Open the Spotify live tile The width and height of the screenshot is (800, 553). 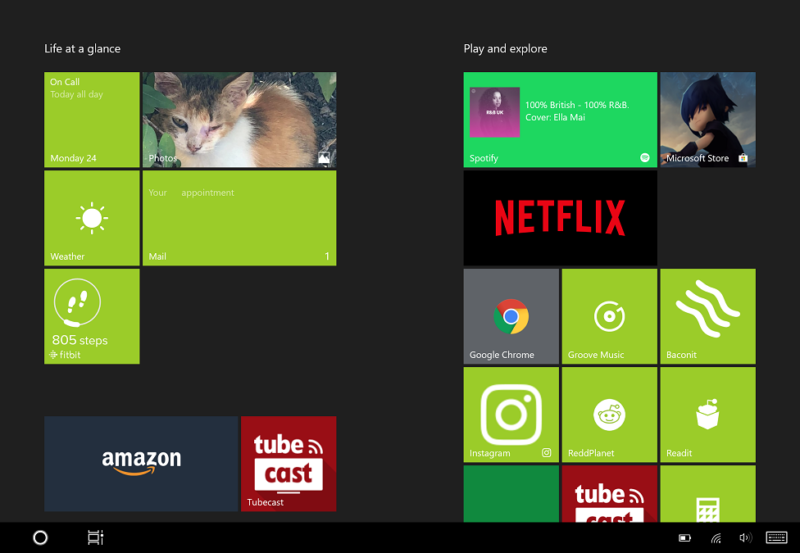(x=560, y=119)
